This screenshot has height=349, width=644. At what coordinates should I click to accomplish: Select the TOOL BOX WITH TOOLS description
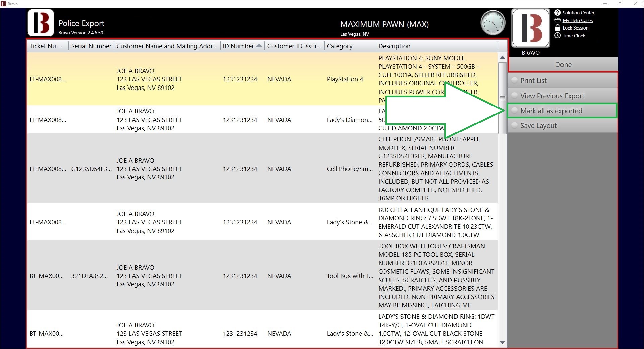[x=436, y=276]
